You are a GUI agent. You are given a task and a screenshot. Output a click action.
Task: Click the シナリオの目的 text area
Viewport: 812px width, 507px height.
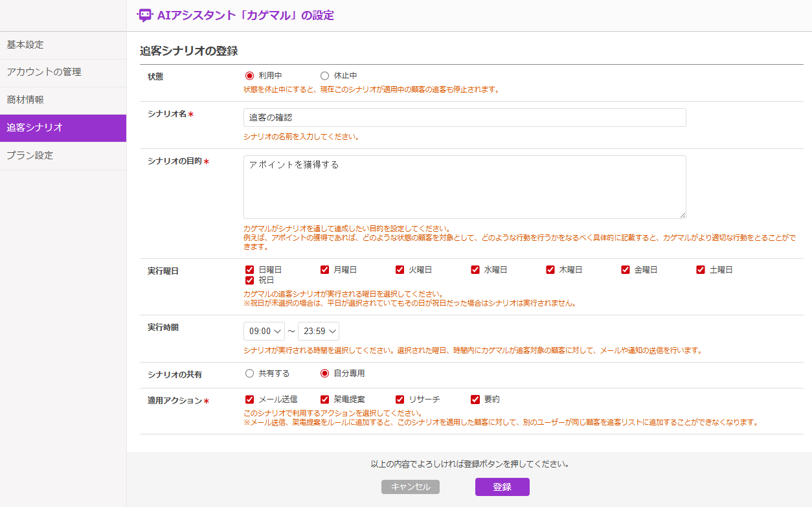click(x=464, y=187)
